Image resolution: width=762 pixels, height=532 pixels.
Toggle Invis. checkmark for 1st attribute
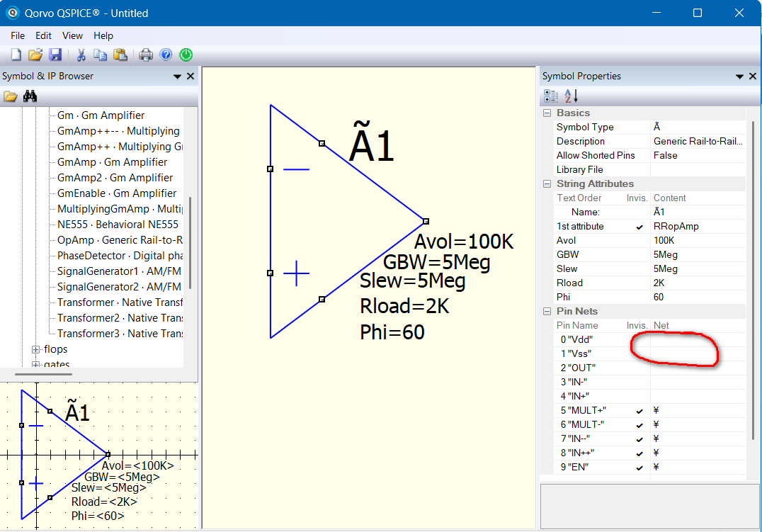tap(639, 227)
